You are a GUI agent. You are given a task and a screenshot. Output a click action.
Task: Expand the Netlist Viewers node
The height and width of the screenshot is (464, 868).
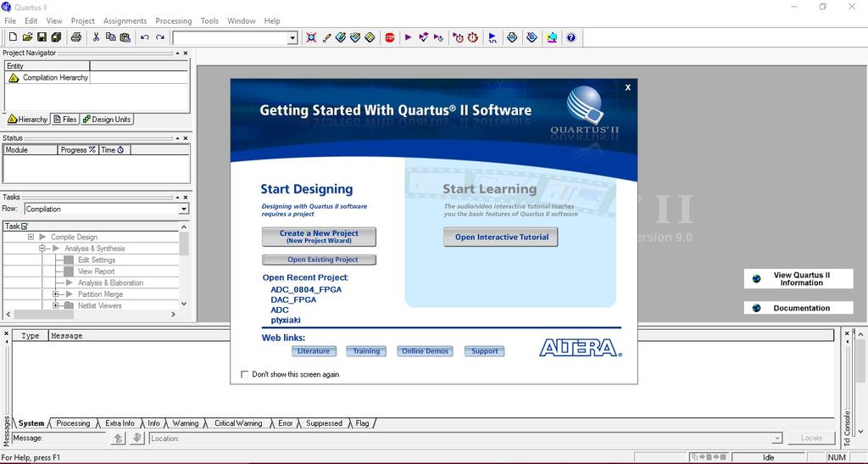[55, 305]
